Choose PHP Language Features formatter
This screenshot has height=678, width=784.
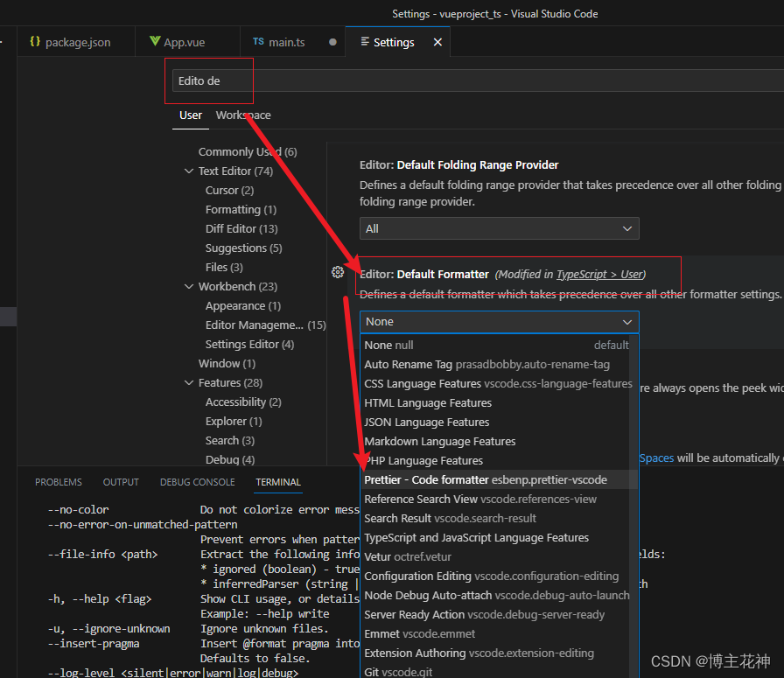[x=496, y=460]
